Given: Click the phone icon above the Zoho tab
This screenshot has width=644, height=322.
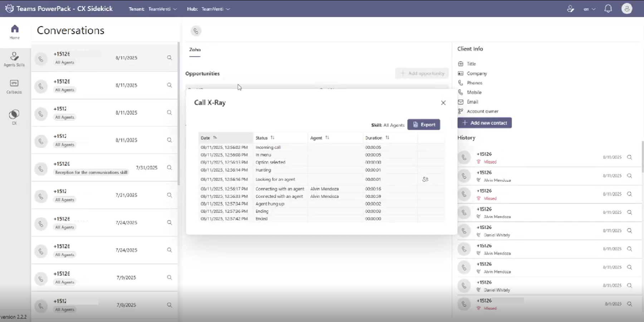Looking at the screenshot, I should tap(196, 31).
